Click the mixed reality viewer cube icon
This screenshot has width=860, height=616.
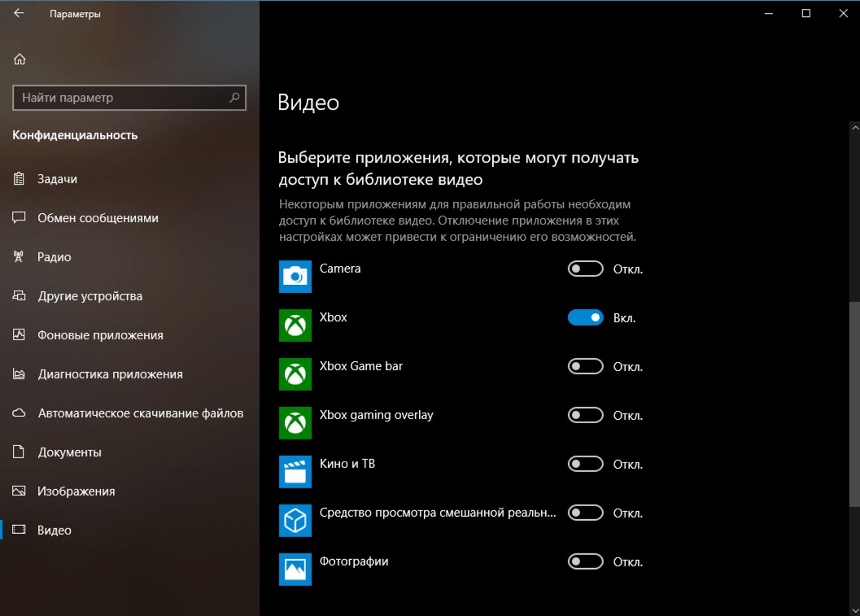click(295, 521)
